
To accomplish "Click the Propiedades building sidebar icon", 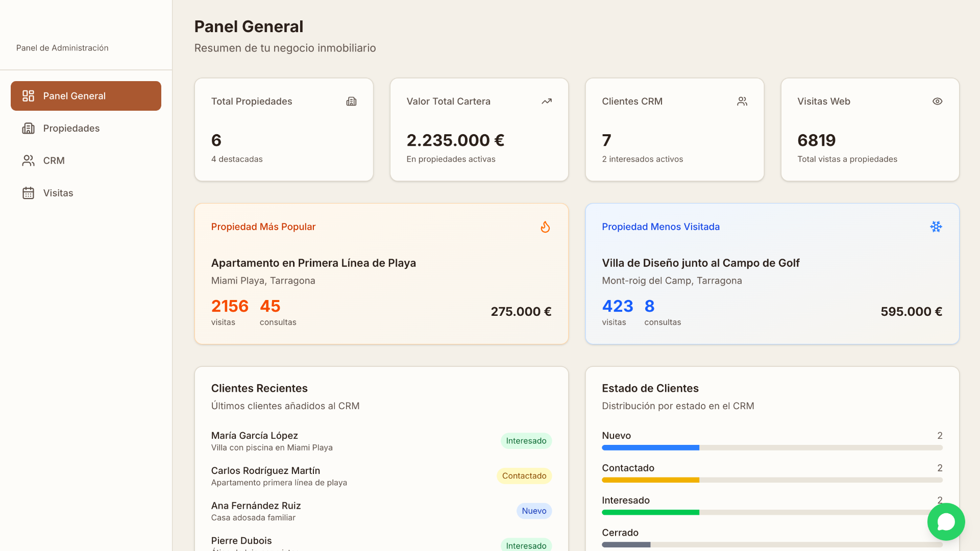I will pos(28,128).
